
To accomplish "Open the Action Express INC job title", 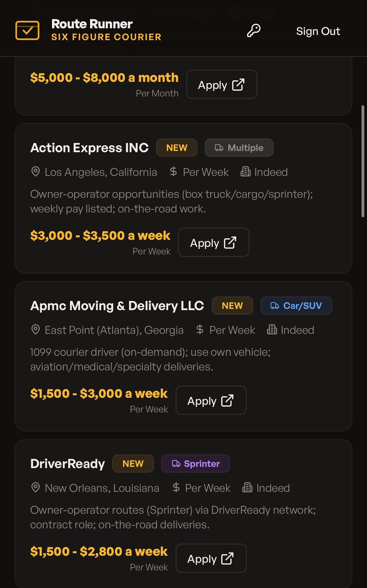I will (x=89, y=148).
